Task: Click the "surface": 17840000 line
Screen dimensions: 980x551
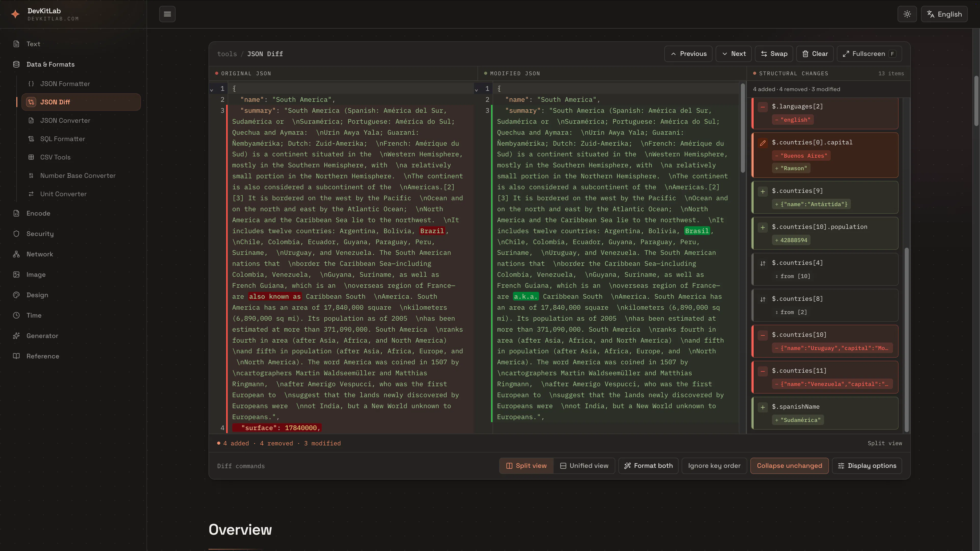Action: tap(277, 428)
